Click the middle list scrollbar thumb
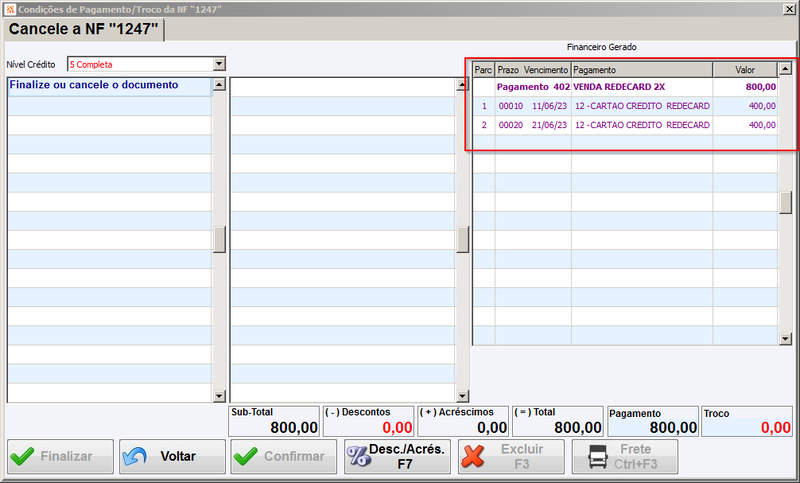This screenshot has width=800, height=483. 462,240
